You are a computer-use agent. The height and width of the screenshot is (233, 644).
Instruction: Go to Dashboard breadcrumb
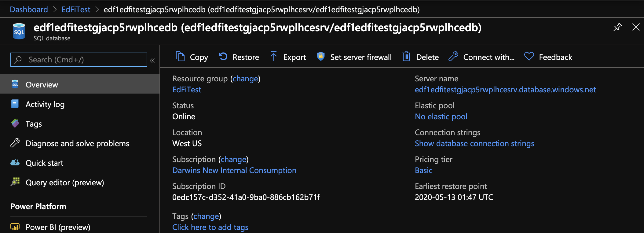coord(29,9)
